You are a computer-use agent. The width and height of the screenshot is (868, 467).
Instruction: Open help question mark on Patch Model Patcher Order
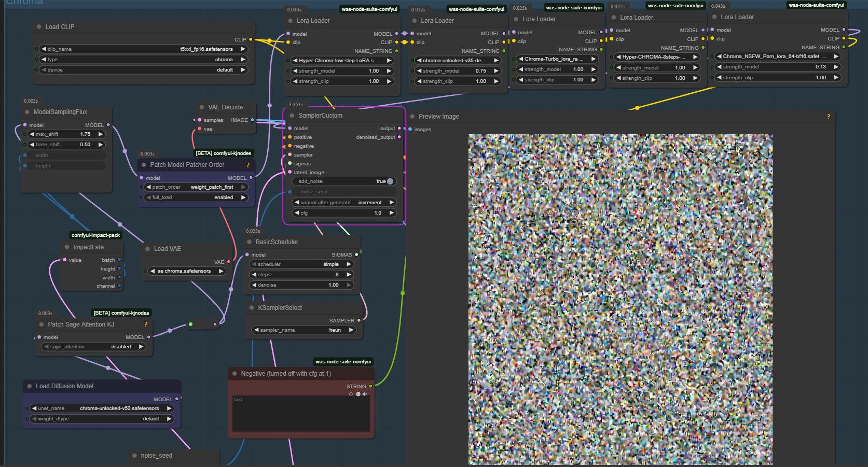pyautogui.click(x=248, y=165)
